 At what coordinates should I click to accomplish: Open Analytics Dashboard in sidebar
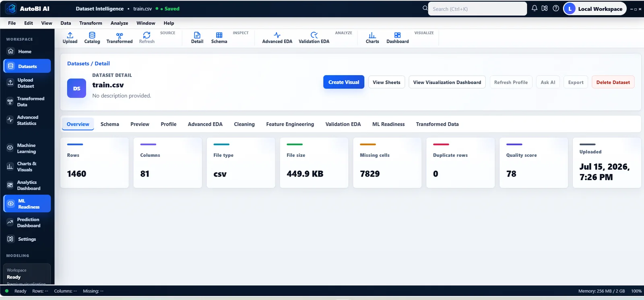27,185
